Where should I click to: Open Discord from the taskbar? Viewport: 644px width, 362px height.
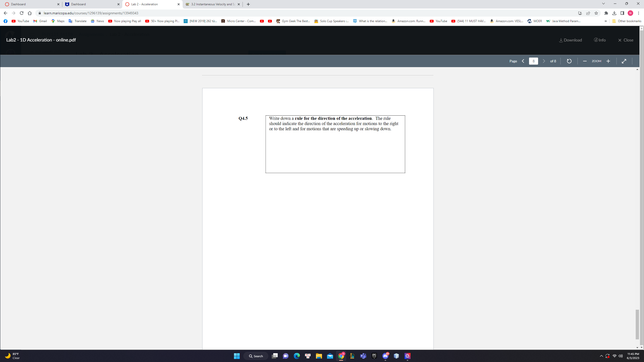click(x=385, y=356)
